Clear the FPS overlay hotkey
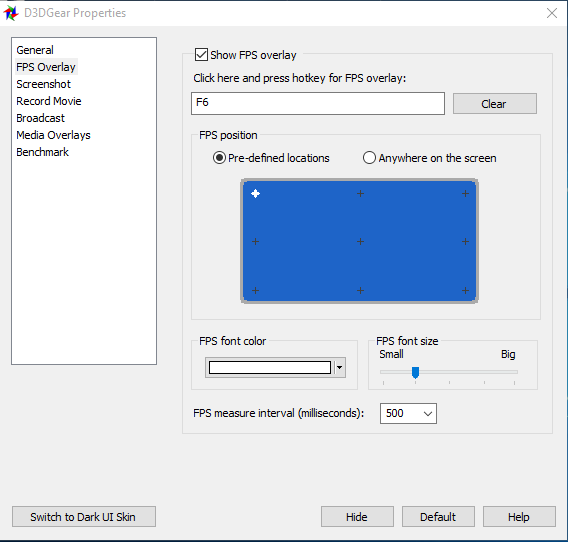Viewport: 568px width, 542px height. click(x=494, y=104)
